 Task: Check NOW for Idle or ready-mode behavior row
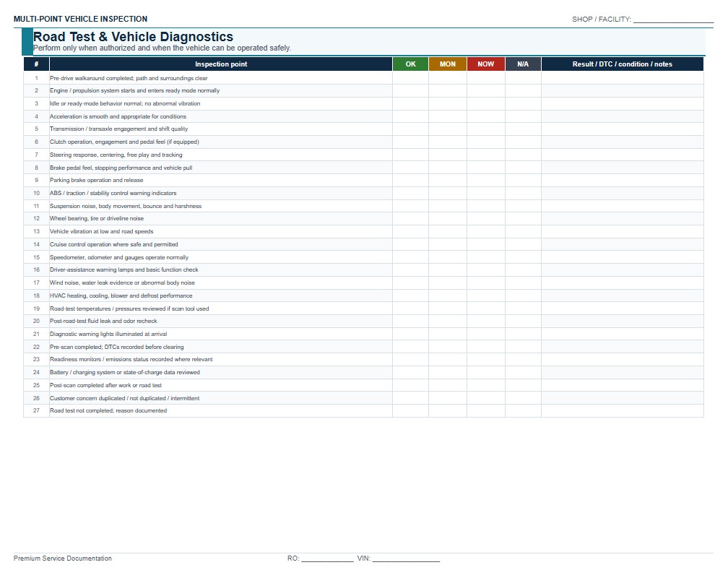coord(485,103)
